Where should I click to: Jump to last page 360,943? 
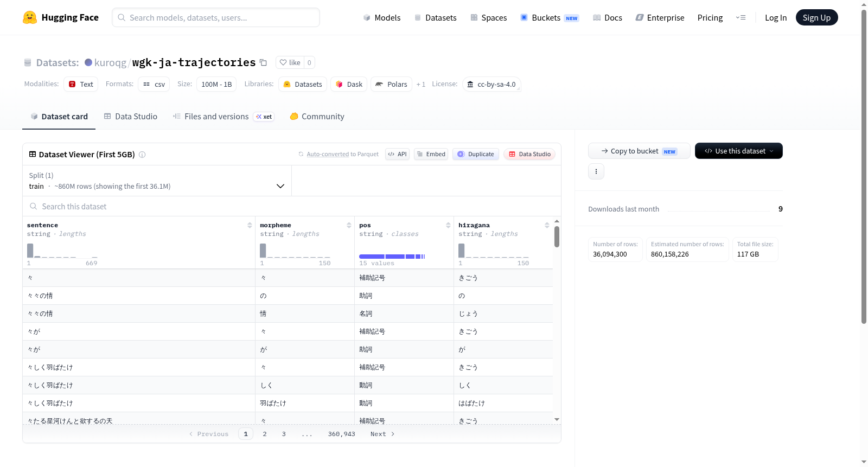[342, 434]
